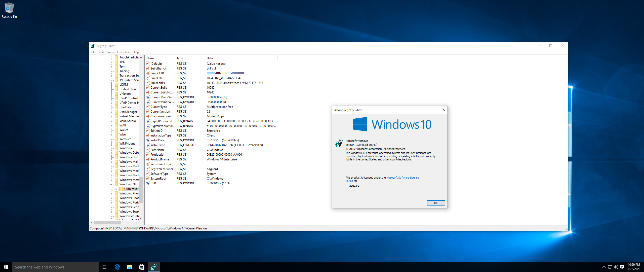
Task: Sort values by Name column header
Action: (160, 58)
